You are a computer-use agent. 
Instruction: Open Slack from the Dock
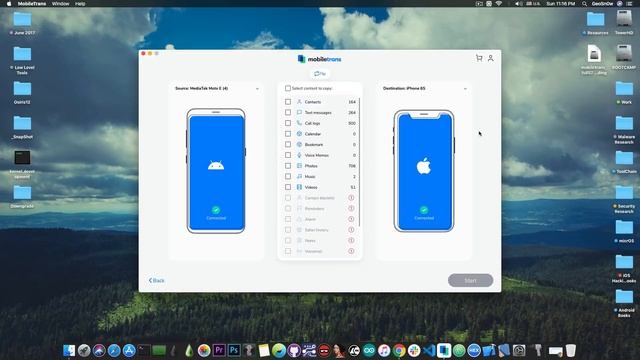pos(414,350)
